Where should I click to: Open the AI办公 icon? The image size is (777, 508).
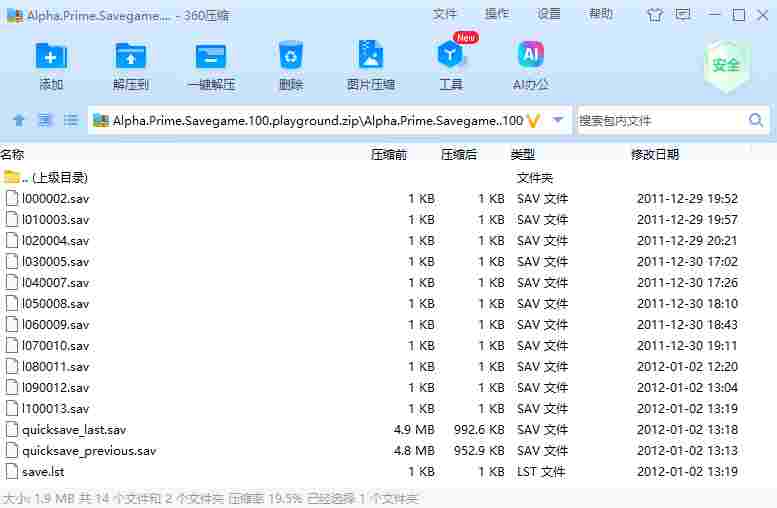(x=531, y=55)
